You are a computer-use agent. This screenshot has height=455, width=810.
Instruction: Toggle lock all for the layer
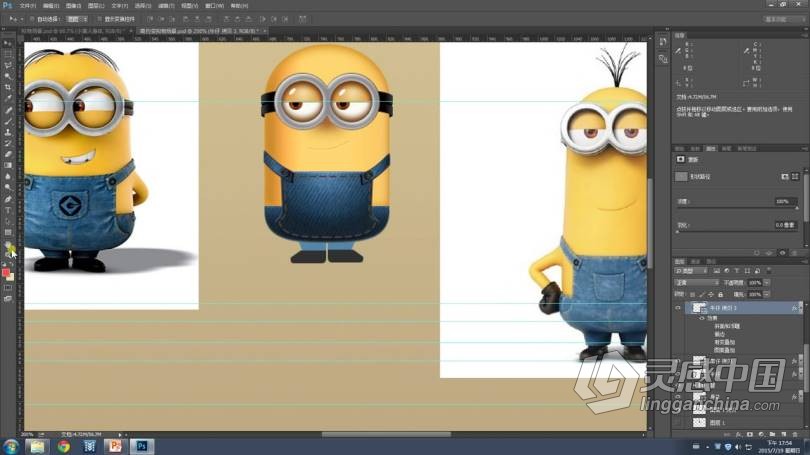[721, 294]
